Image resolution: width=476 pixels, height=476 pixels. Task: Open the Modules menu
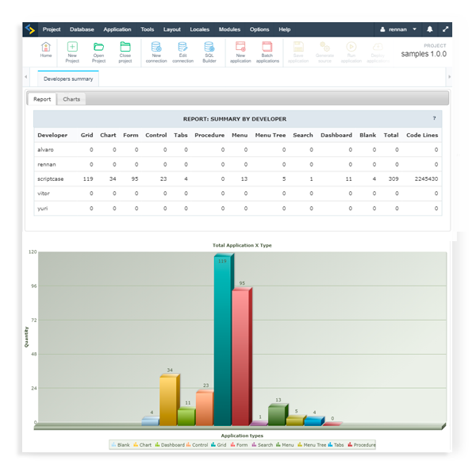coord(229,29)
